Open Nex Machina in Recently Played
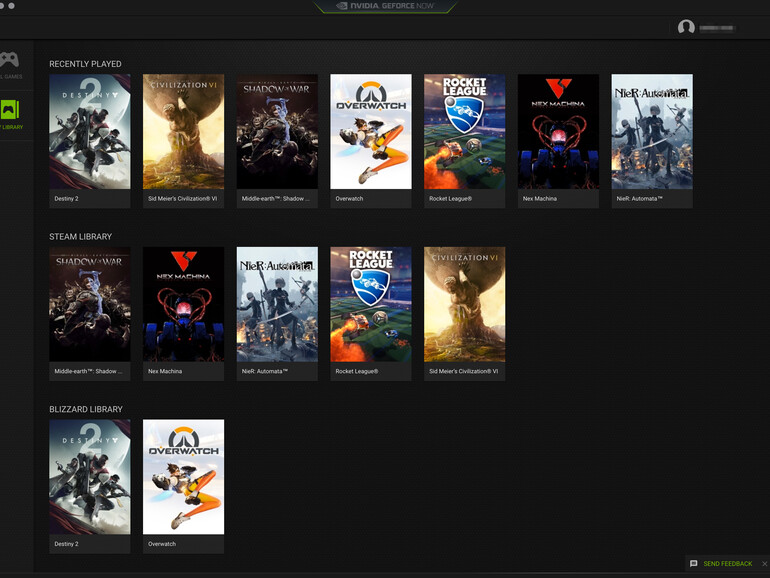The width and height of the screenshot is (770, 578). pyautogui.click(x=558, y=131)
